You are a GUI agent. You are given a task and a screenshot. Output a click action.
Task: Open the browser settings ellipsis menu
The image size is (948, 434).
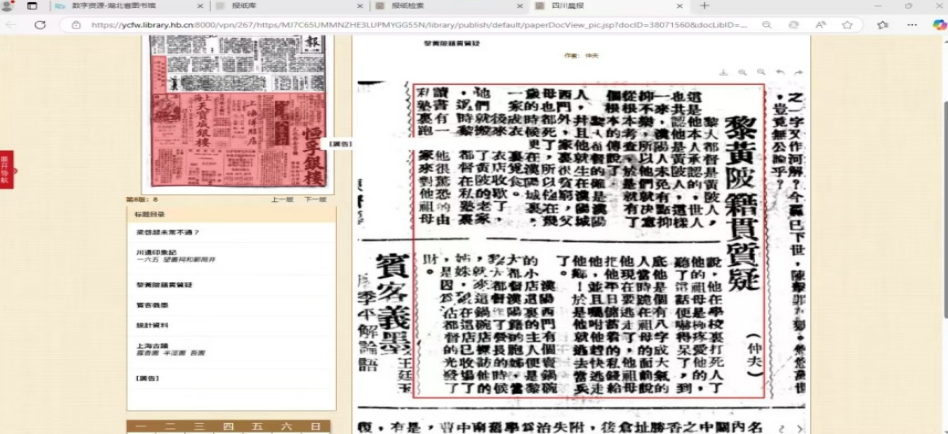(910, 25)
